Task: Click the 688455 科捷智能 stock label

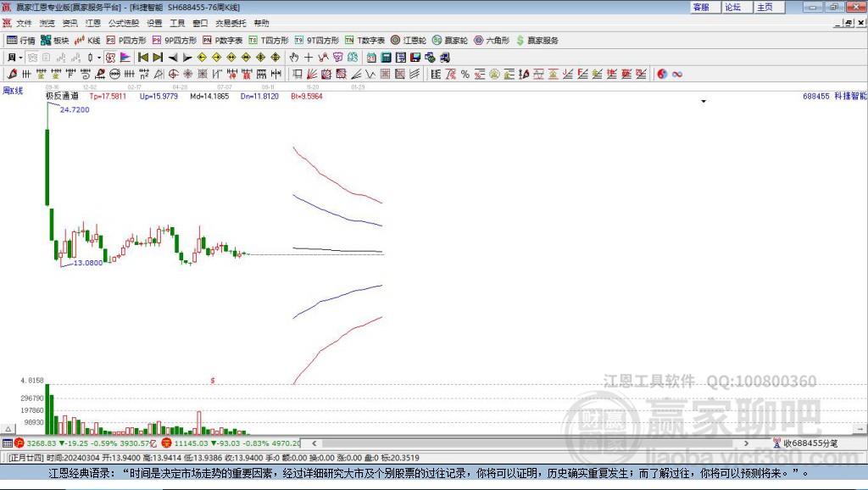Action: (x=835, y=96)
